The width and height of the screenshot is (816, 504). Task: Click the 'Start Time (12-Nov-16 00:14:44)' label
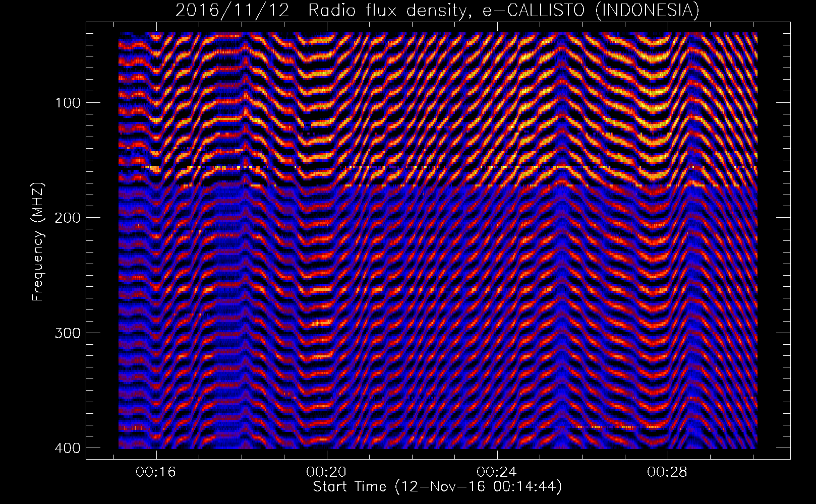437,487
